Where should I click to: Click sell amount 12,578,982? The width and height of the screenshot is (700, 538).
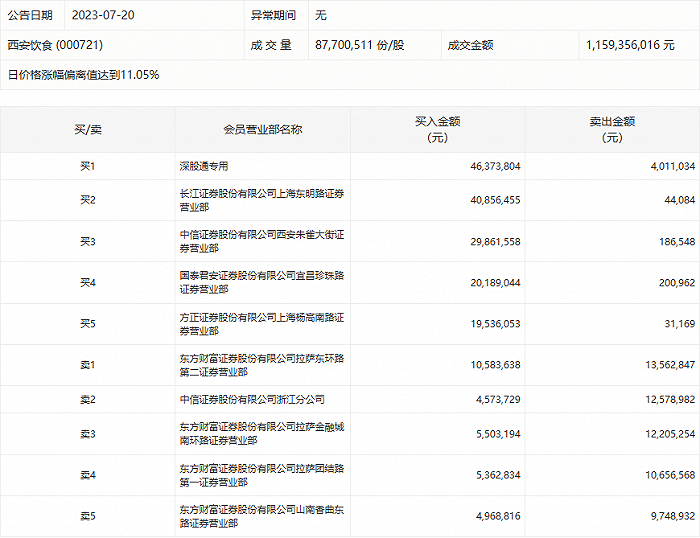coord(670,400)
